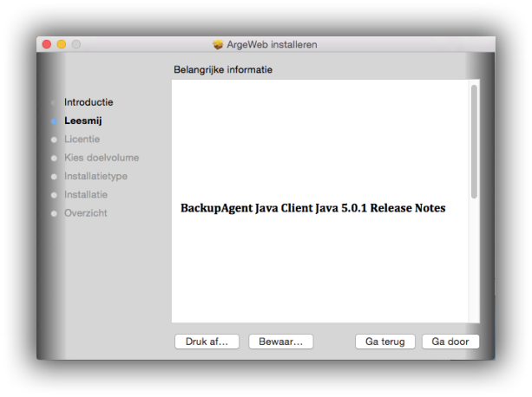
Task: Click the Overzicht step label
Action: tap(86, 213)
